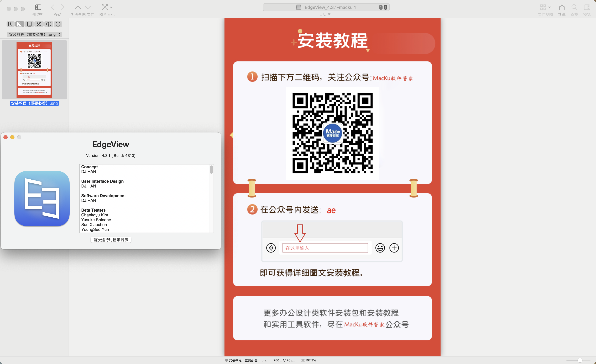Viewport: 596px width, 364px height.
Task: Open next adjacent file with down chevron
Action: (88, 7)
